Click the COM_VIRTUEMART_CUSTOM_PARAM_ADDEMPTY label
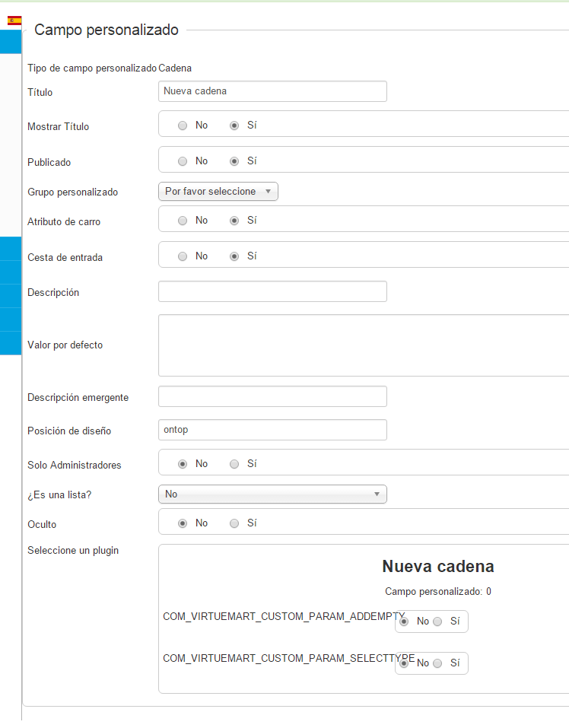Screen dimensions: 569x728 pyautogui.click(x=284, y=617)
